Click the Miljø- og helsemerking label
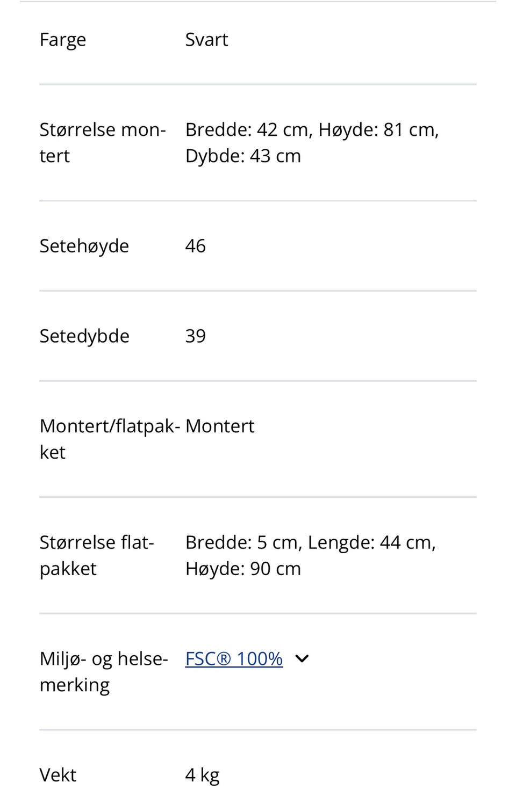The image size is (516, 812). 104,672
